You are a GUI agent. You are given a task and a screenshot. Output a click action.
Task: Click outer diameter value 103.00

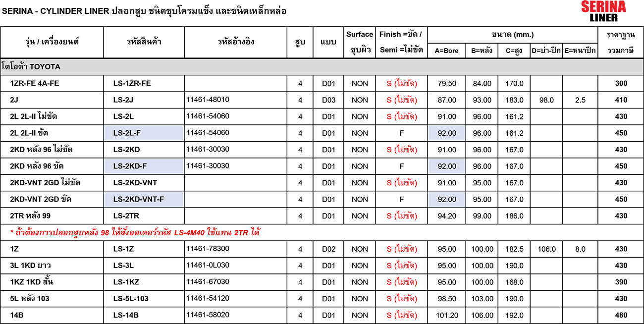point(482,299)
